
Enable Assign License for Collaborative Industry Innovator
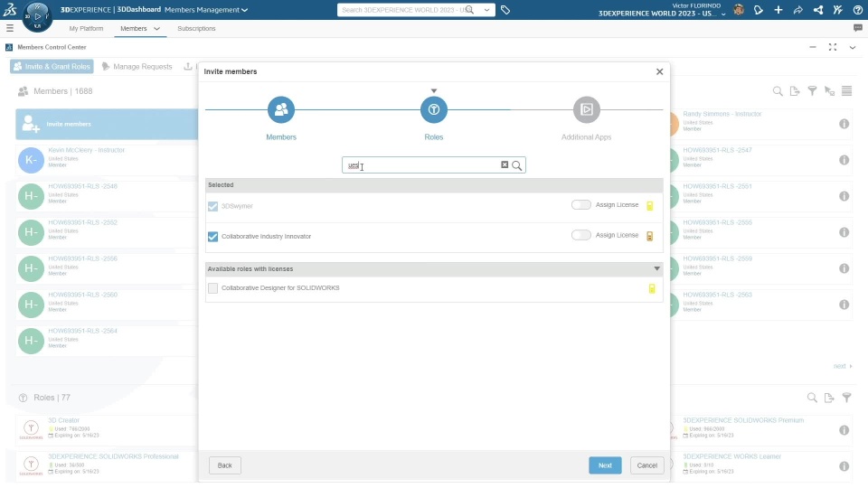tap(581, 235)
